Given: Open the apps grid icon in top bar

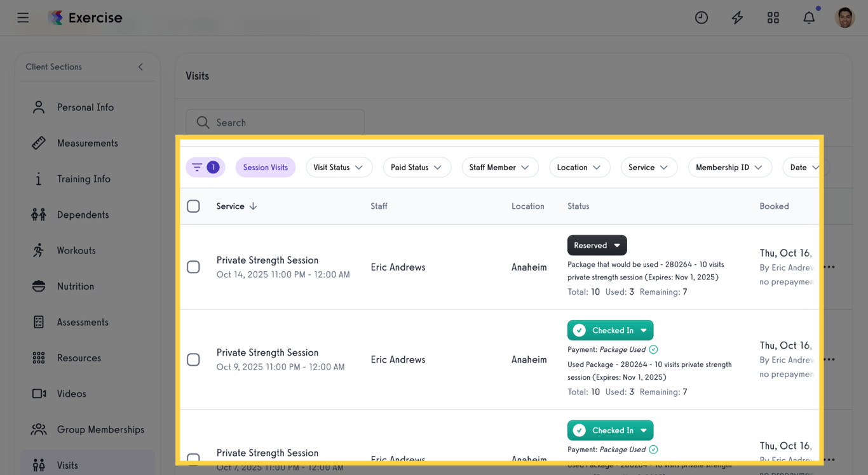Looking at the screenshot, I should pos(773,17).
